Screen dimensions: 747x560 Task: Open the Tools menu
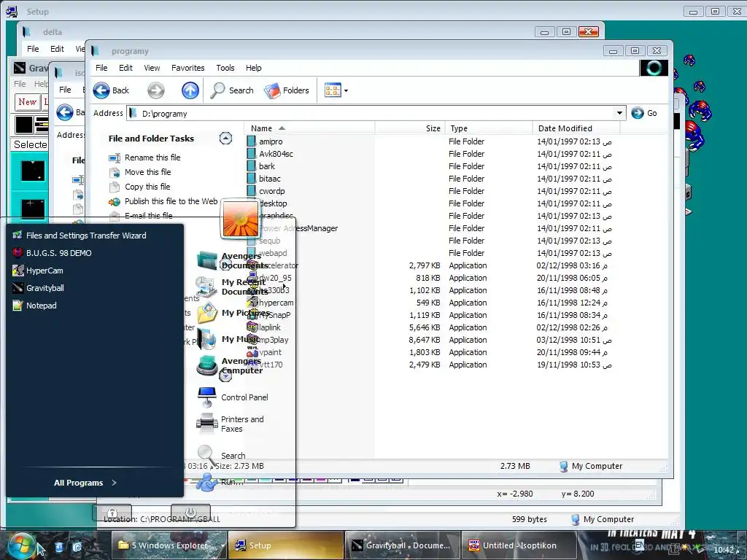[x=225, y=68]
